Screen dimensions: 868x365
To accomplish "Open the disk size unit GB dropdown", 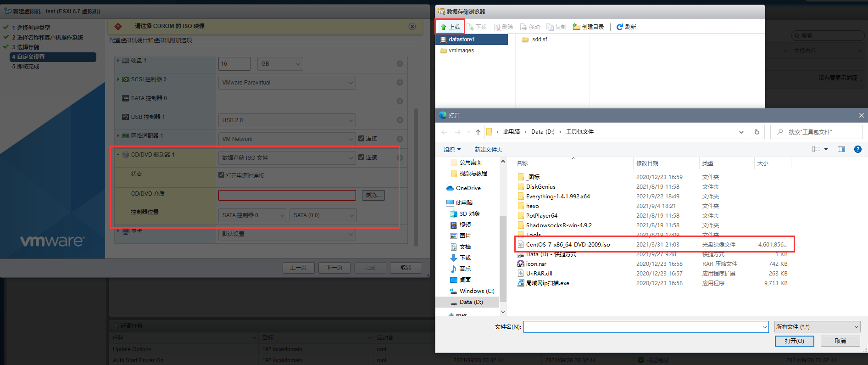I will 280,64.
